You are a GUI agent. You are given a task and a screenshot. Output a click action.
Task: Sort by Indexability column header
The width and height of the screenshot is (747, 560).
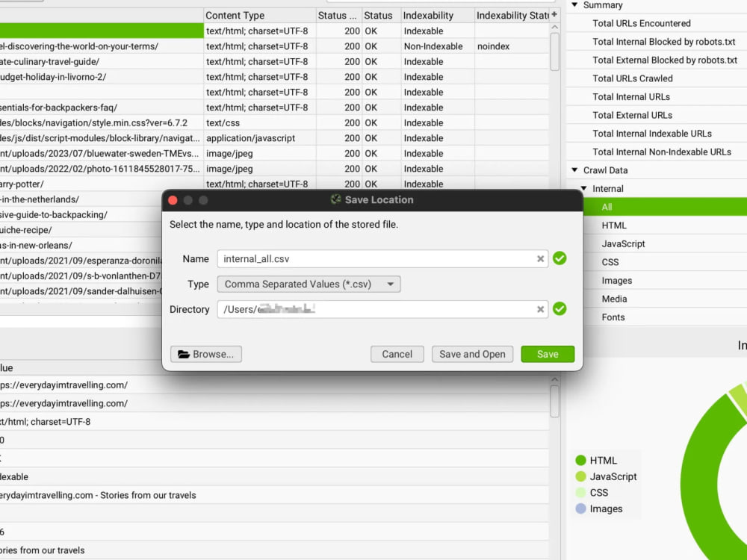click(438, 15)
